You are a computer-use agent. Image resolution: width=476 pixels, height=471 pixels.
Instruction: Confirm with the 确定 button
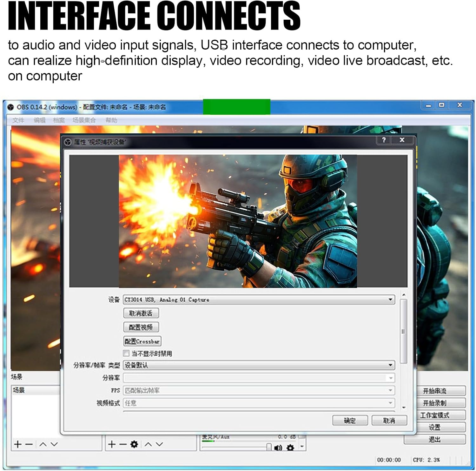point(350,421)
